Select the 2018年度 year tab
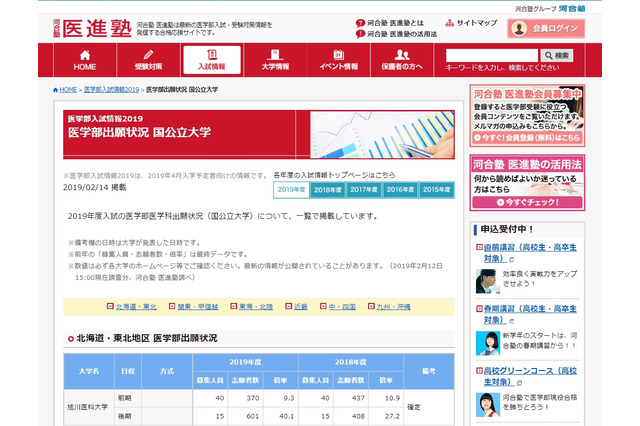This screenshot has height=426, width=640. [328, 190]
